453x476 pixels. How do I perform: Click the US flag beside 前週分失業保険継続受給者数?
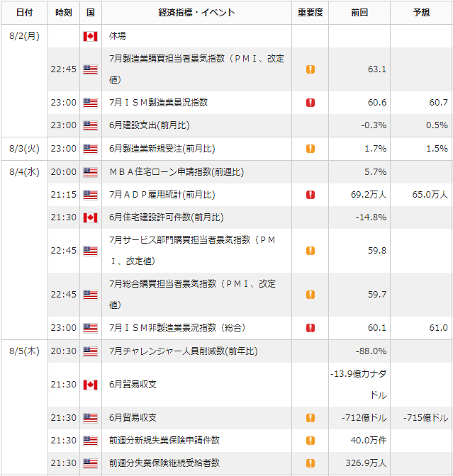tap(90, 463)
